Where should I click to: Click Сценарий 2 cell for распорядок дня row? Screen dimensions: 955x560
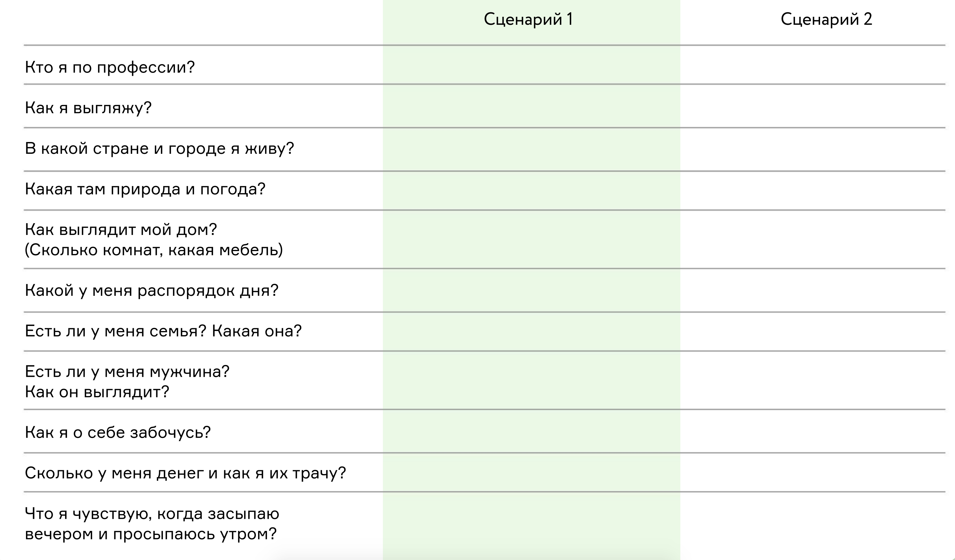(x=813, y=290)
